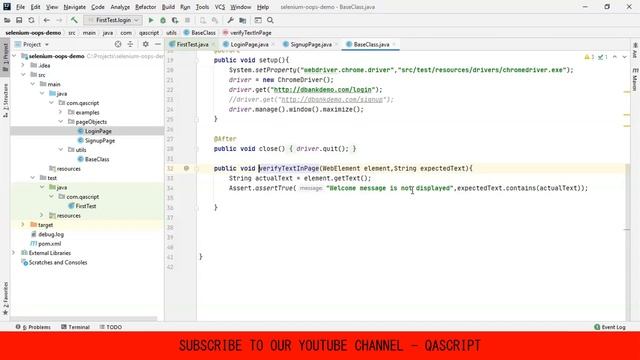Open the Refactor menu
640x360 pixels.
click(x=146, y=7)
